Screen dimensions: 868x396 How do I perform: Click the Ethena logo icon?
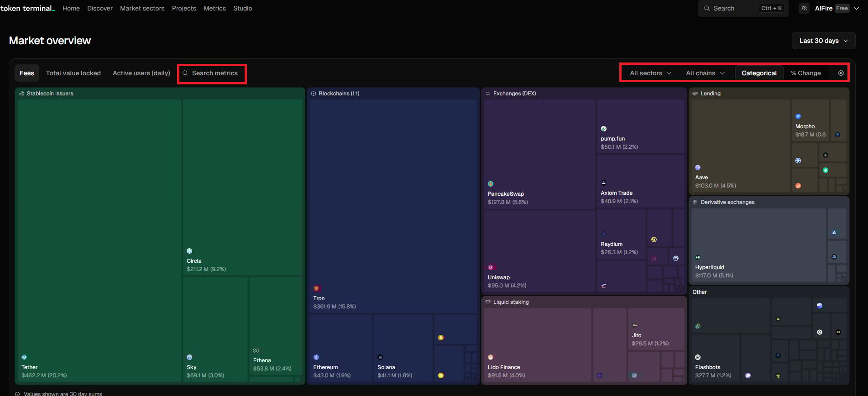tap(256, 350)
